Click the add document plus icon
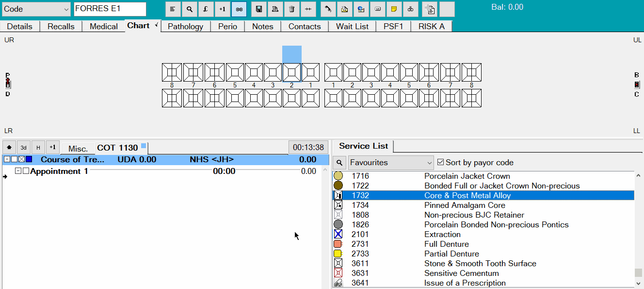The width and height of the screenshot is (644, 289). coord(430,9)
